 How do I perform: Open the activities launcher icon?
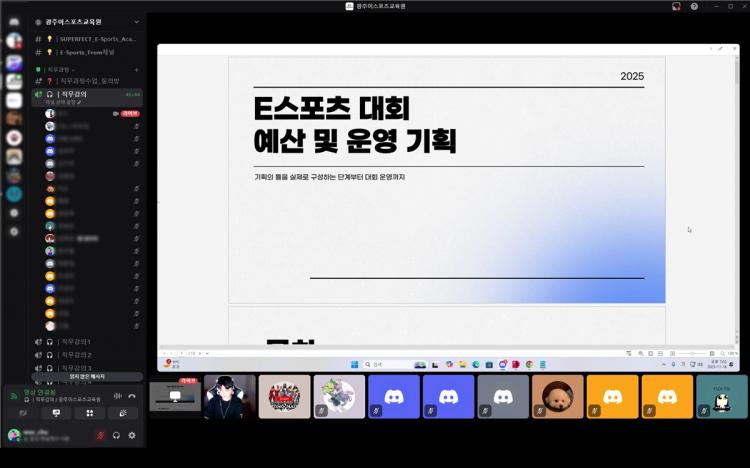(89, 413)
